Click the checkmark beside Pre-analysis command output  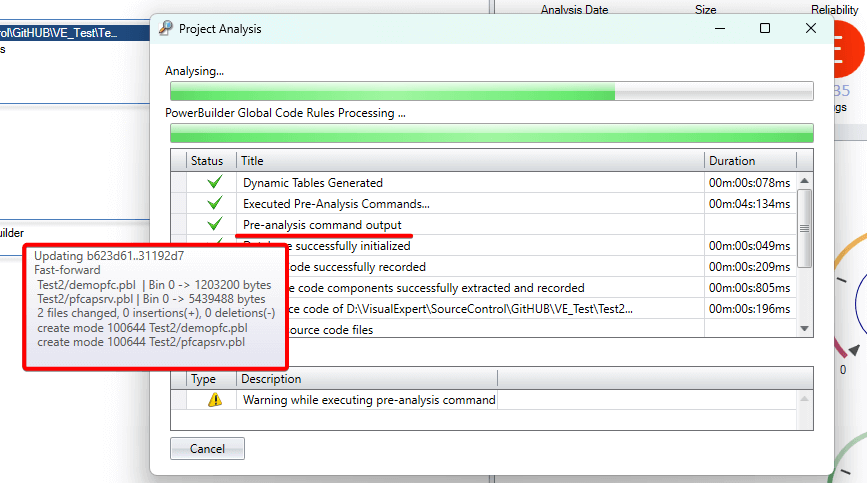pos(215,224)
